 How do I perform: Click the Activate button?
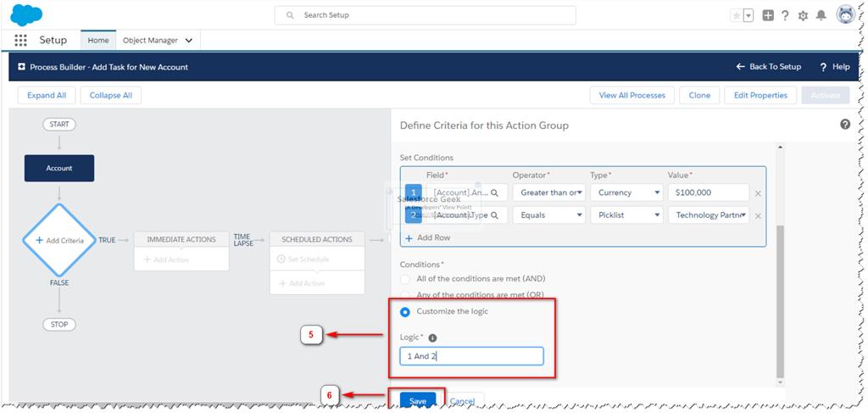click(826, 95)
